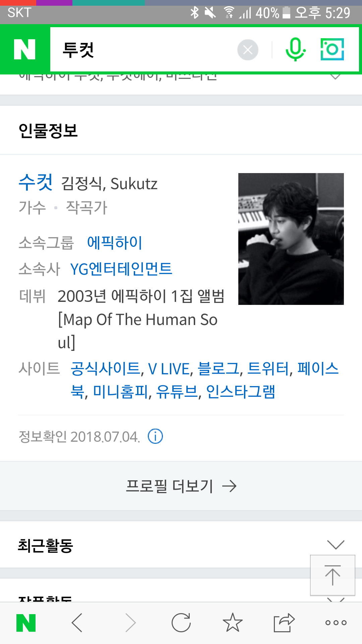Clear the search text with the X button
The height and width of the screenshot is (644, 362).
tap(248, 50)
